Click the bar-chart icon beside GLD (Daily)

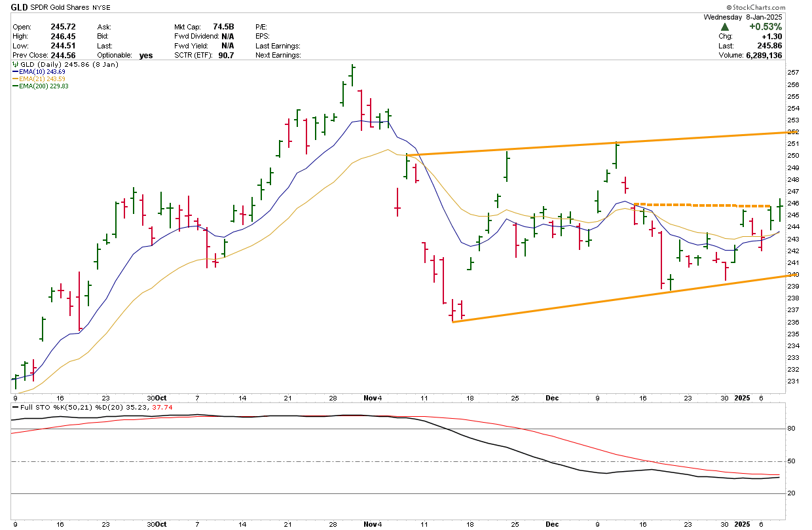[x=16, y=65]
